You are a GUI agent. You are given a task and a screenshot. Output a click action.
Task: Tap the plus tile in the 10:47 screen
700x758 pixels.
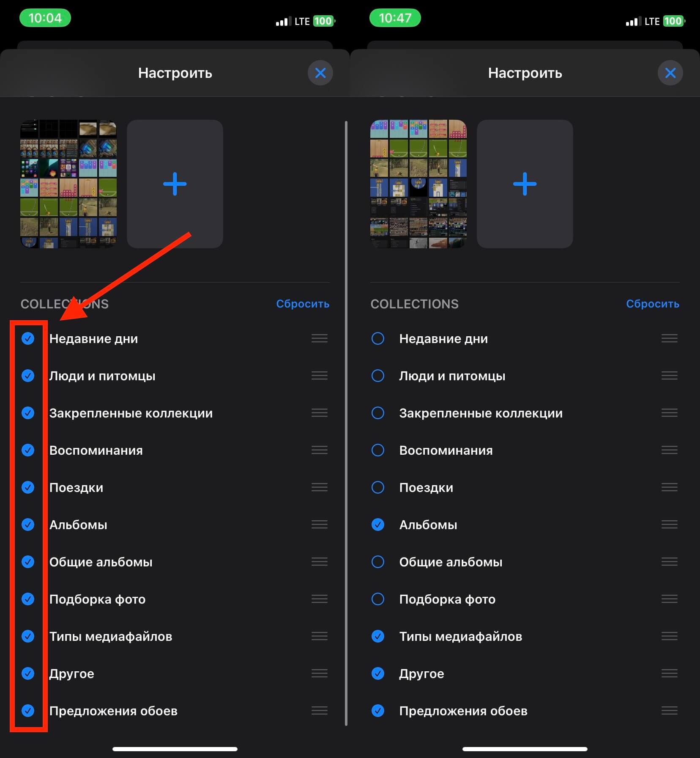pyautogui.click(x=525, y=184)
